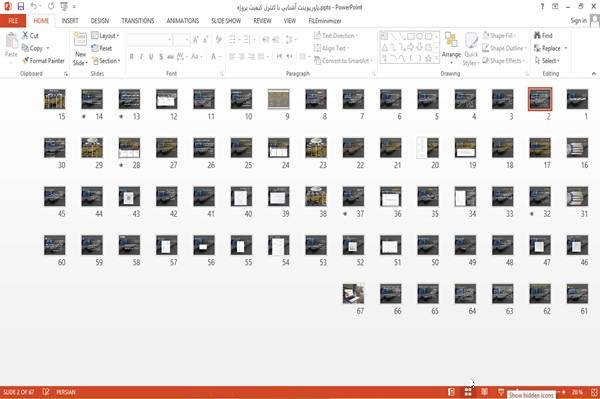Select the Format Painter tool

click(43, 61)
